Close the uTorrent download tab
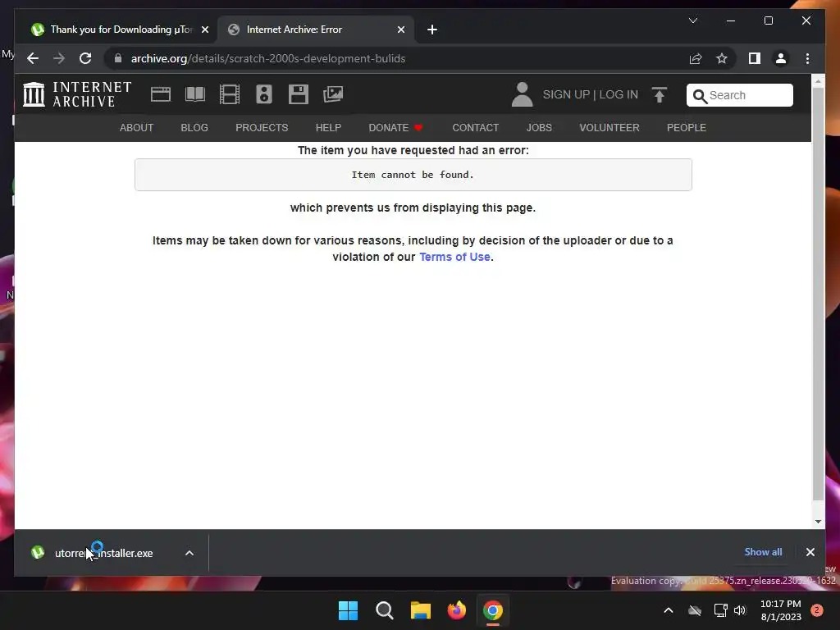This screenshot has width=840, height=630. pyautogui.click(x=204, y=30)
